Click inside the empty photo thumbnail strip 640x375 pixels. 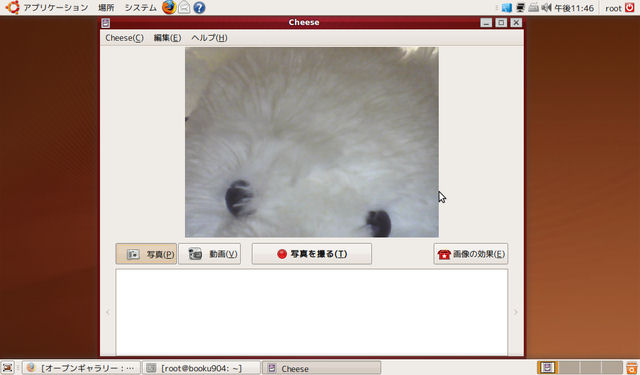click(x=311, y=312)
